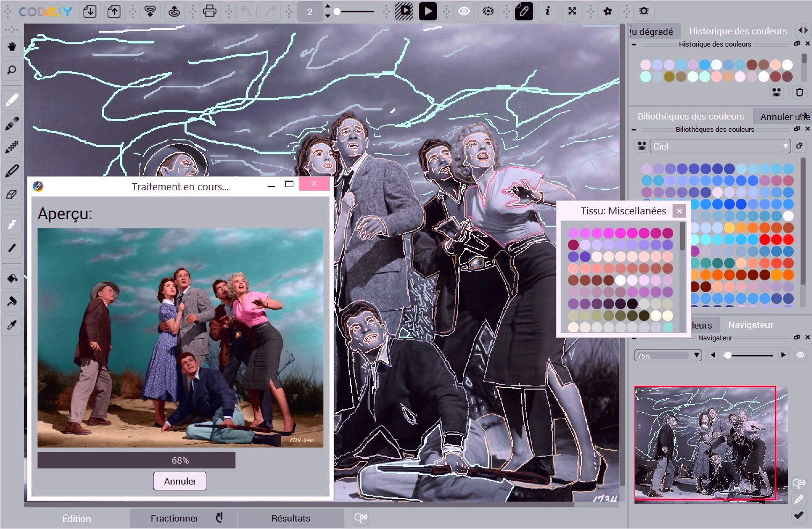Open the Biliothèques des couleurs tab

(x=691, y=116)
